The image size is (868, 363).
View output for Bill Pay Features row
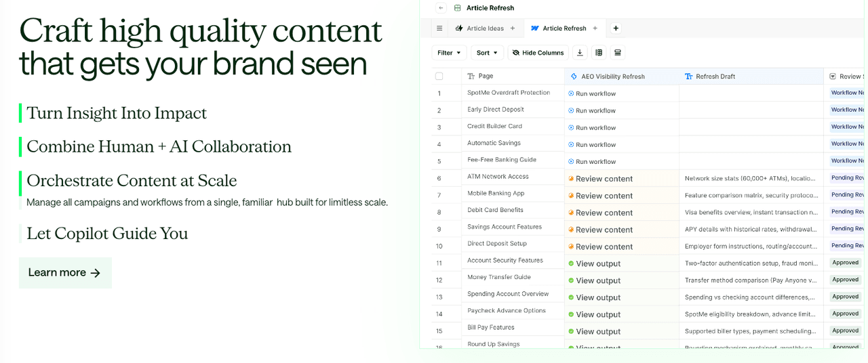click(594, 331)
